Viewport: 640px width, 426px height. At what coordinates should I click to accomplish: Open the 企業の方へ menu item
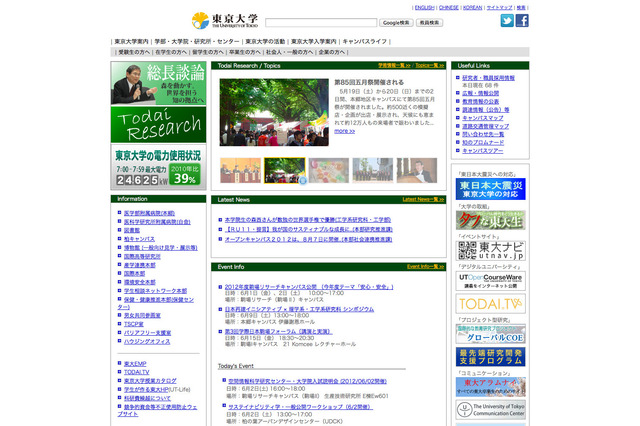coord(331,52)
